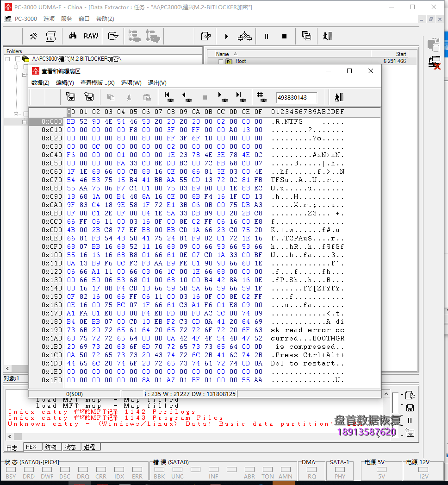Click the 退出(V) menu item
This screenshot has height=485, width=448.
point(157,83)
